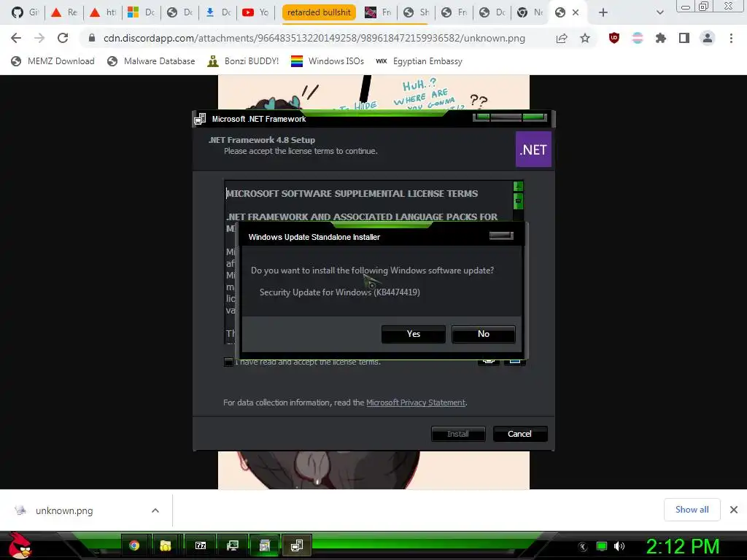Open the Microsoft Privacy Statement link

415,402
